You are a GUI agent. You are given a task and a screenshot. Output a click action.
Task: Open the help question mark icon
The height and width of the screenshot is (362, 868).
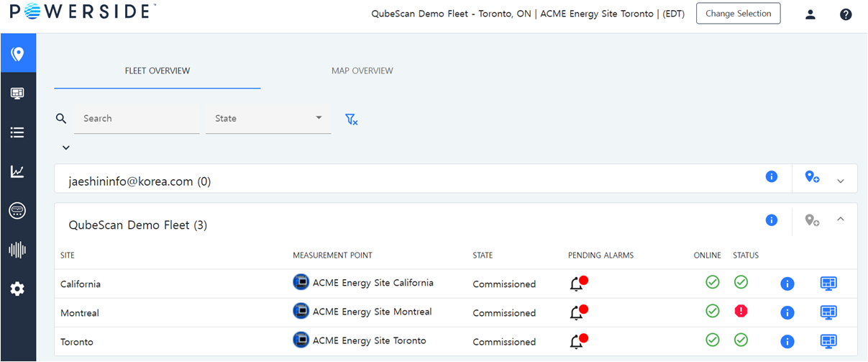pyautogui.click(x=846, y=14)
